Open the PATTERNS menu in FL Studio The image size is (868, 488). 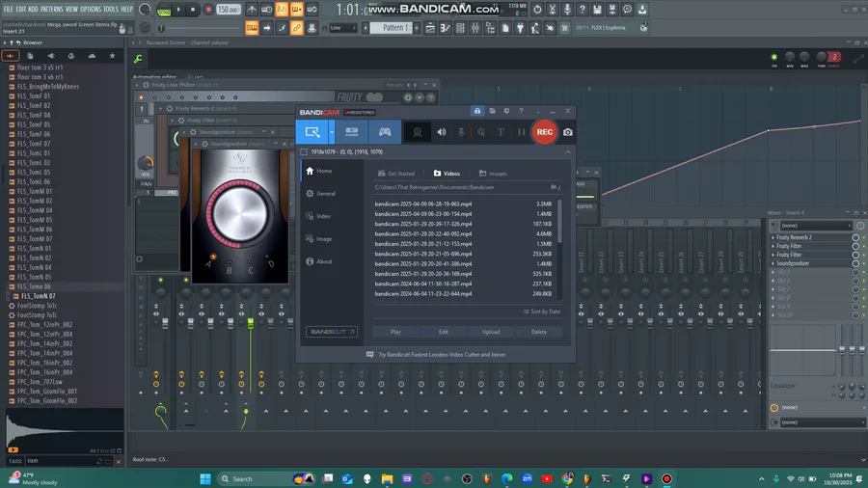coord(51,10)
